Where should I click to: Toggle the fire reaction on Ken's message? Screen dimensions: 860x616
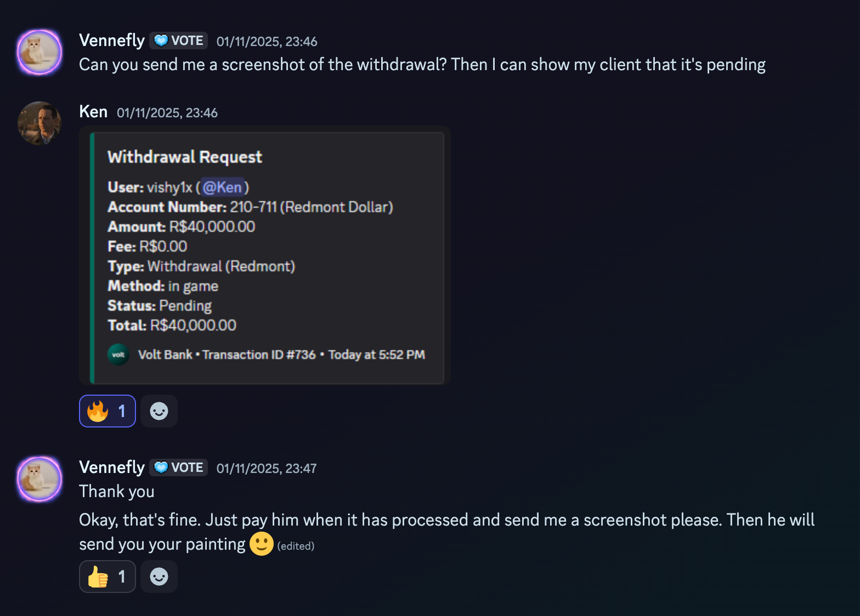point(107,410)
